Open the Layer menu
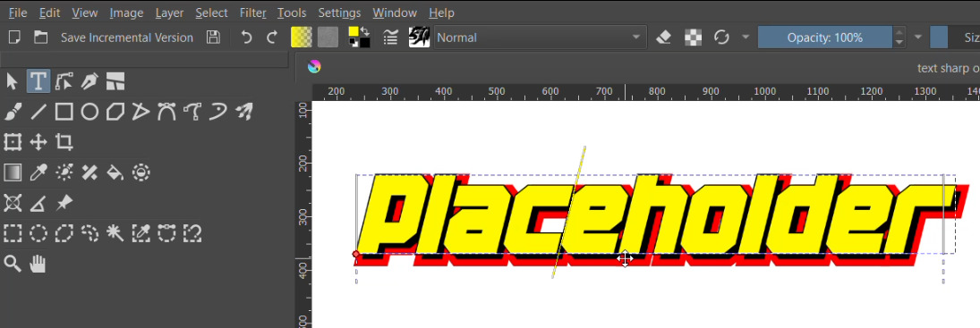The width and height of the screenshot is (980, 328). 169,13
